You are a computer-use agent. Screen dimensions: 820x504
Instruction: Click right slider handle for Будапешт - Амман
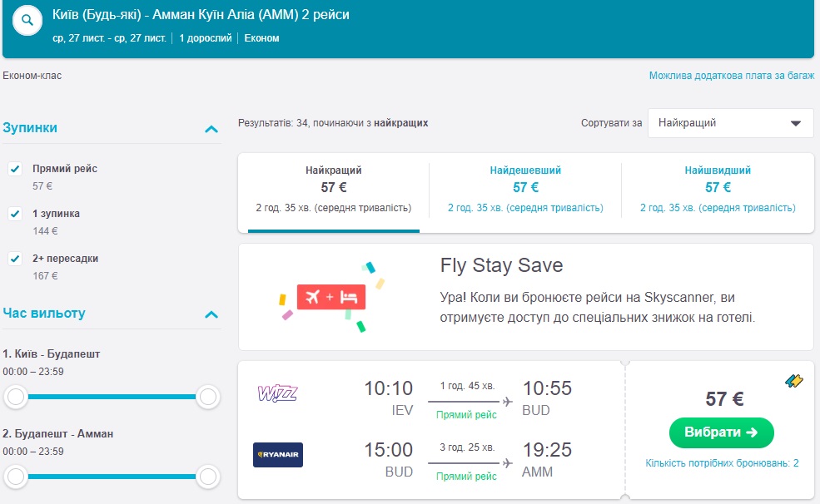[208, 477]
